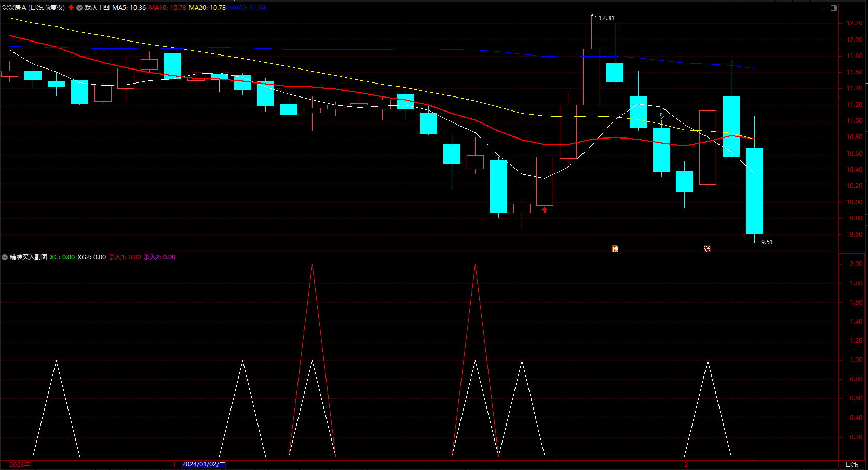The width and height of the screenshot is (868, 470).
Task: Click the MA10: 10.78 label
Action: tap(167, 8)
